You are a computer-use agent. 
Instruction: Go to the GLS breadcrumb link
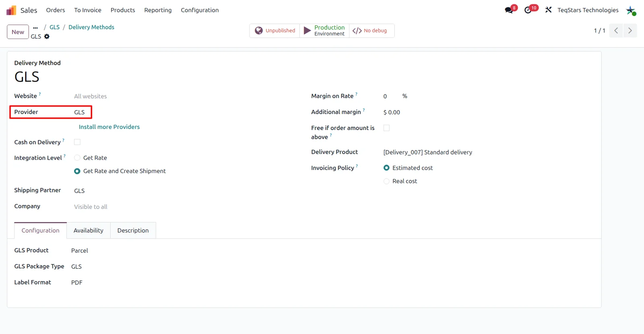54,27
